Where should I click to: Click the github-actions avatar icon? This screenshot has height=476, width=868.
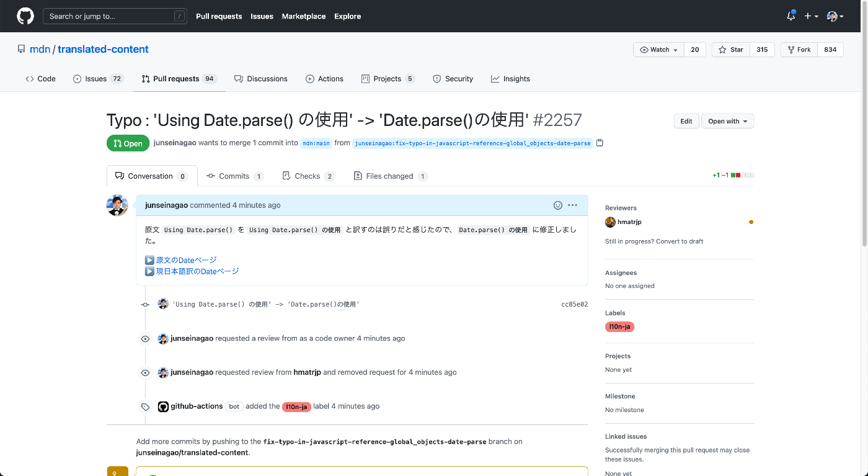[163, 406]
